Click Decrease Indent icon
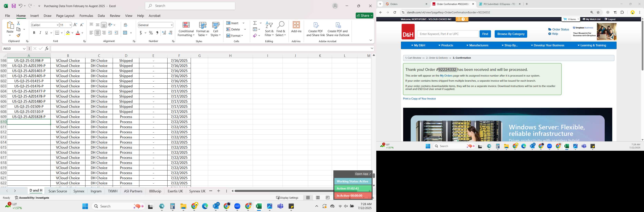This screenshot has height=212, width=644. tap(110, 33)
